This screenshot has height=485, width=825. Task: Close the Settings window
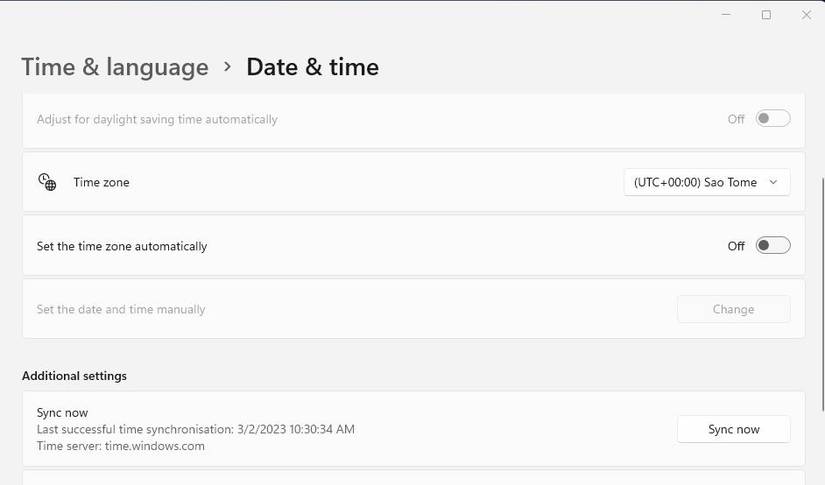click(x=806, y=15)
